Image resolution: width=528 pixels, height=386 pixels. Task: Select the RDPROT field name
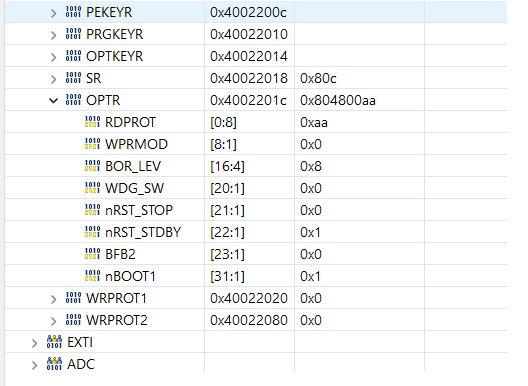[x=130, y=122]
